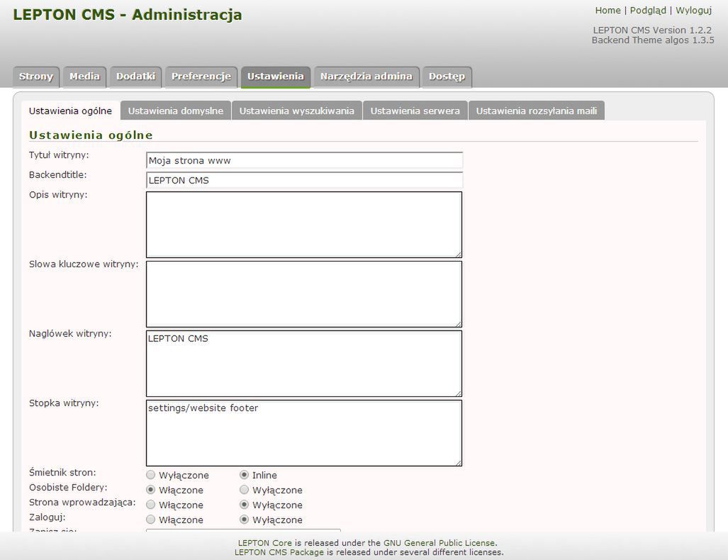
Task: Open the Dodatki main tab
Action: (135, 77)
